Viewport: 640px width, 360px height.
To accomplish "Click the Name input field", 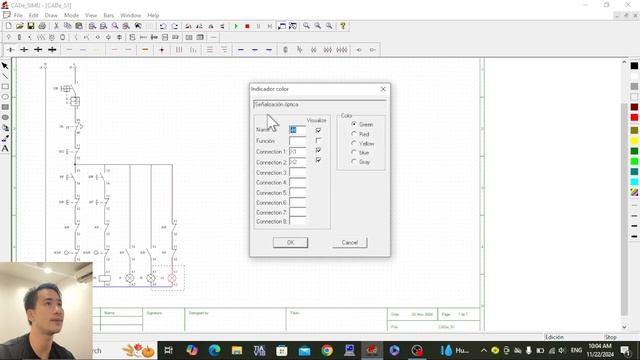I will [x=297, y=130].
